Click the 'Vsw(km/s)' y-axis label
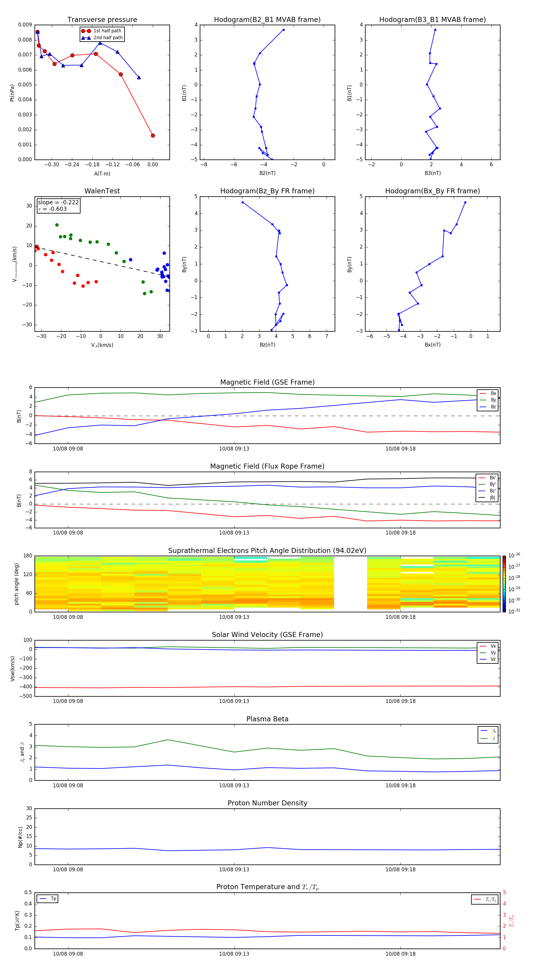This screenshot has width=535, height=980. tap(12, 668)
